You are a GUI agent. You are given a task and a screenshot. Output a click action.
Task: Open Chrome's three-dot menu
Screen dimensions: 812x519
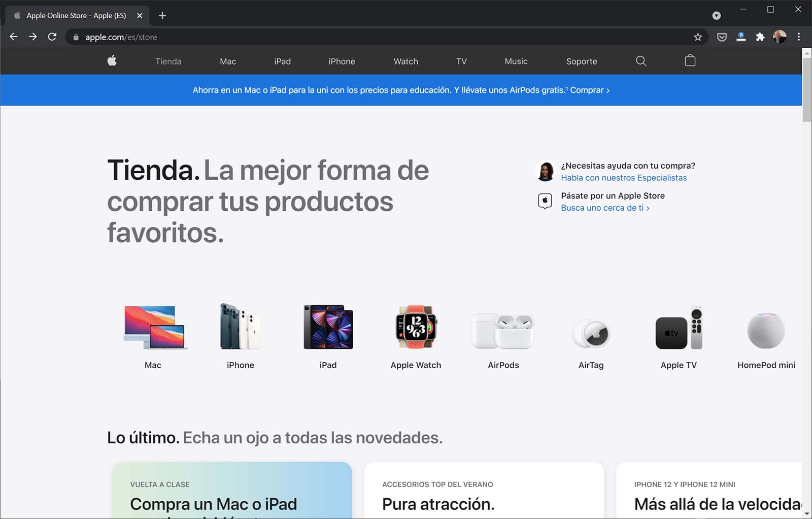(x=799, y=37)
